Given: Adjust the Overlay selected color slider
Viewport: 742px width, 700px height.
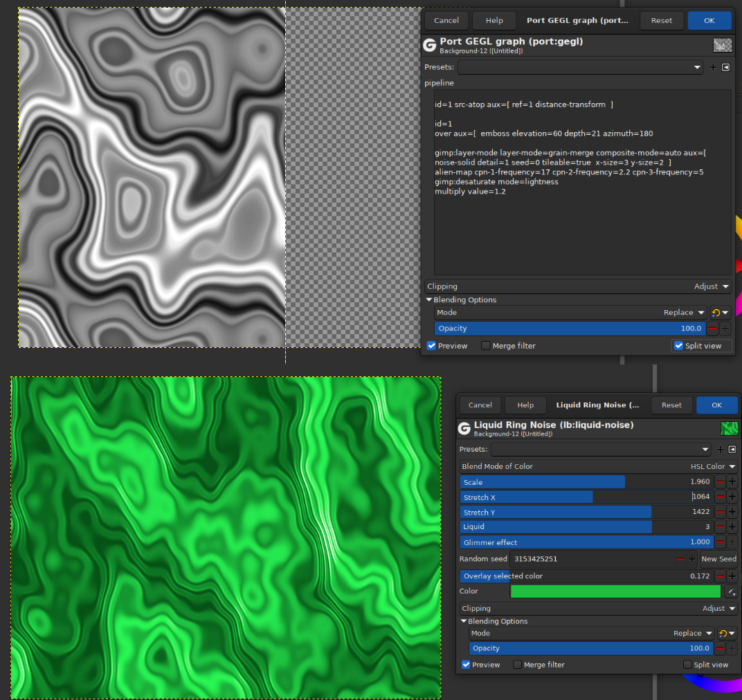Looking at the screenshot, I should tap(586, 576).
